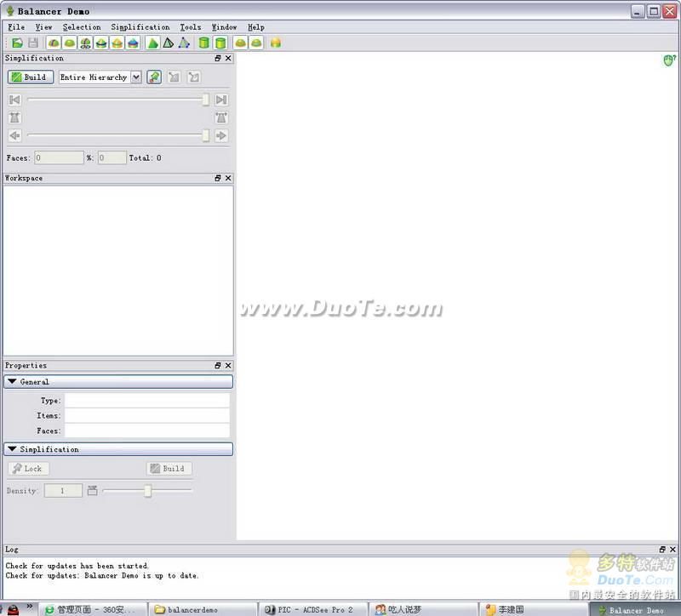Click the Lock button in Properties
The image size is (681, 616).
click(29, 469)
